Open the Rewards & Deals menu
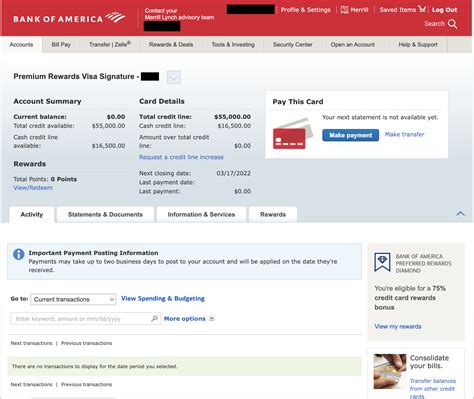This screenshot has width=474, height=399. pyautogui.click(x=171, y=45)
